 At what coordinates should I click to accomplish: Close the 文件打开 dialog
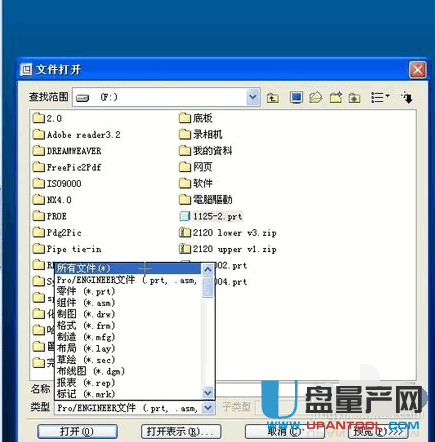click(x=418, y=70)
